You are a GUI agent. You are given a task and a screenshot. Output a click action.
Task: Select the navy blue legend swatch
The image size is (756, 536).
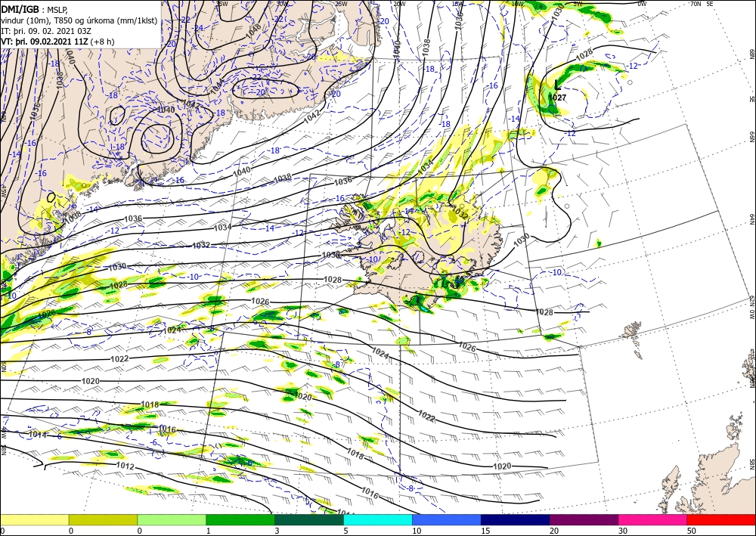515,519
